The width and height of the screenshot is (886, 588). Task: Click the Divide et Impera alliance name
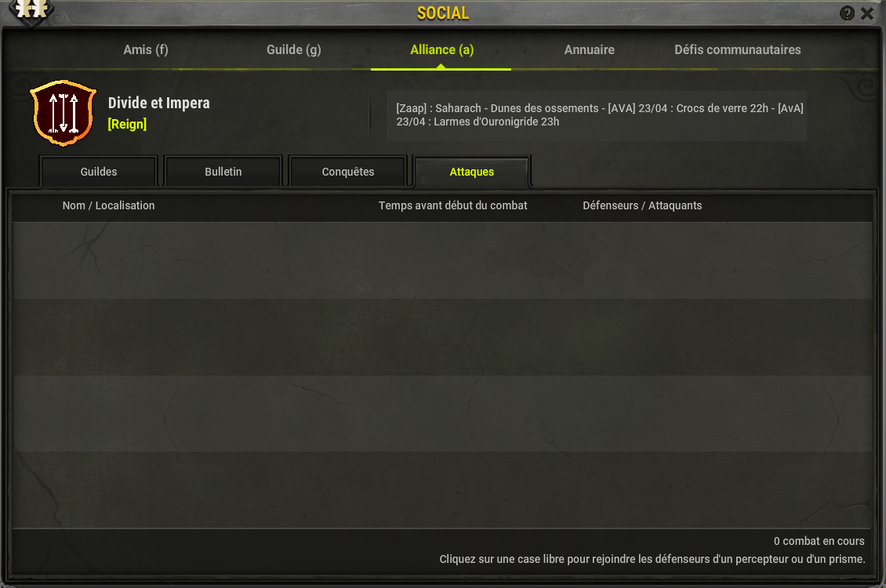tap(159, 103)
